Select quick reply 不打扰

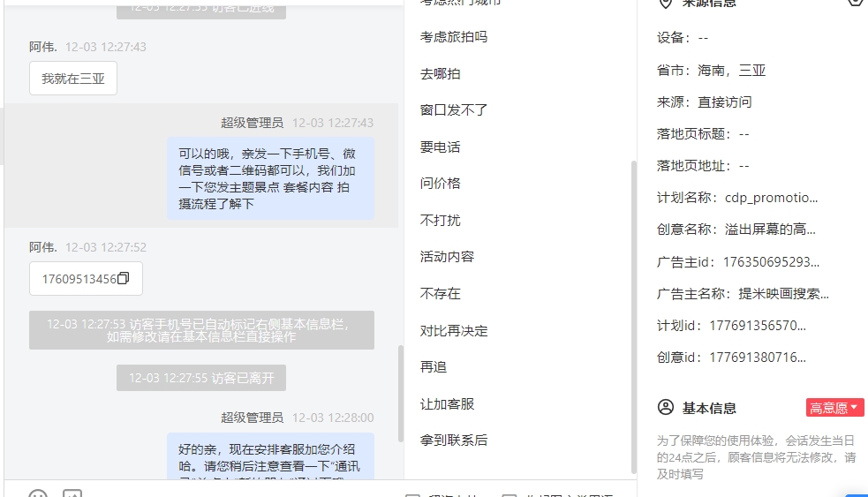pyautogui.click(x=440, y=221)
